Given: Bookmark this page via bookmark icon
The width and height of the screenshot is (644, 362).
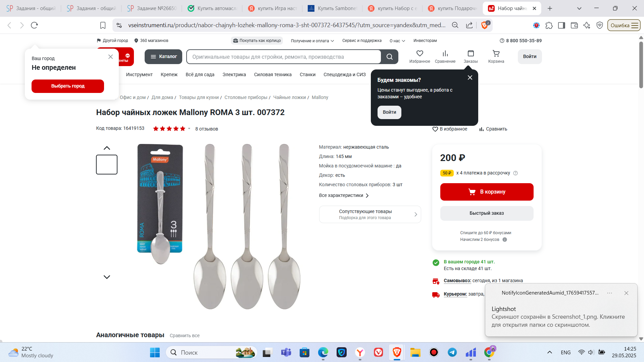Looking at the screenshot, I should [x=103, y=25].
